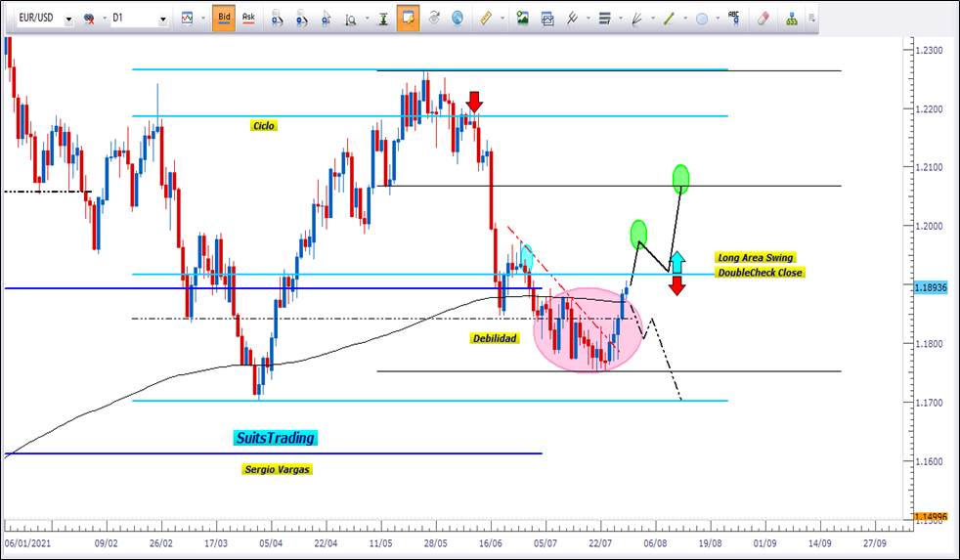Click the hierarchy tree icon
This screenshot has height=560, width=960.
click(791, 18)
